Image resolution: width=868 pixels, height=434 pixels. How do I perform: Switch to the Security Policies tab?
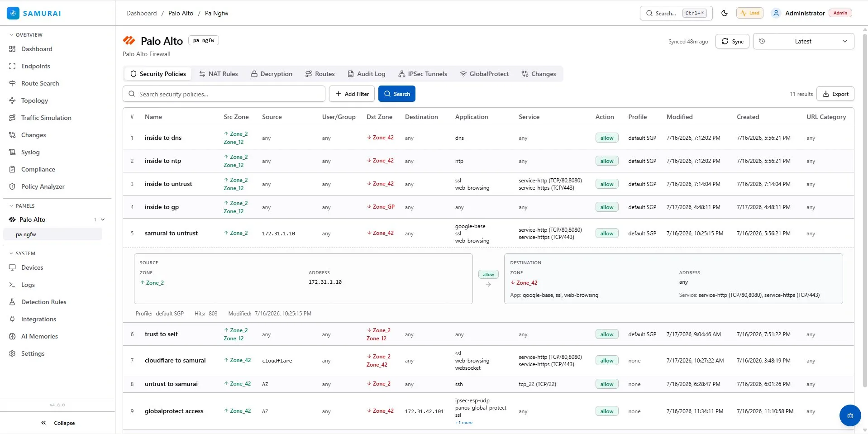(158, 74)
